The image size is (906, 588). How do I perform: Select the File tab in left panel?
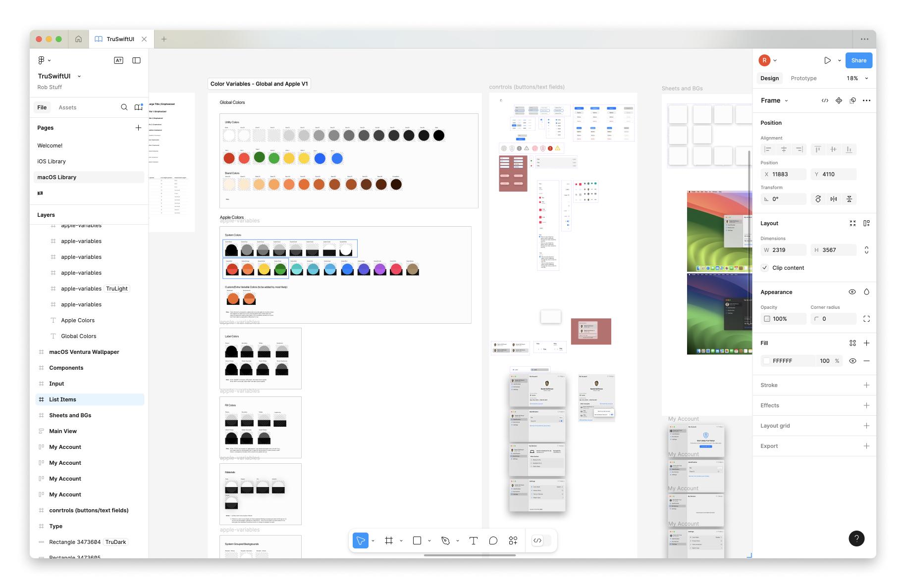42,107
